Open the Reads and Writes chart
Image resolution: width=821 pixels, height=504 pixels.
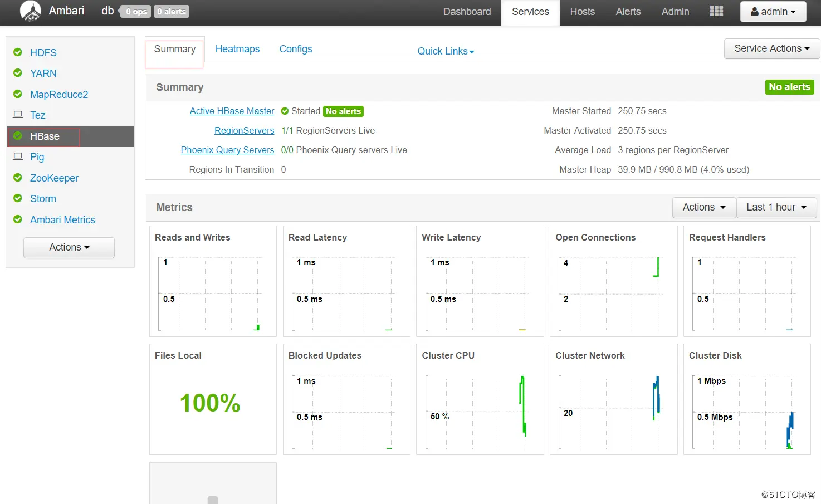213,281
